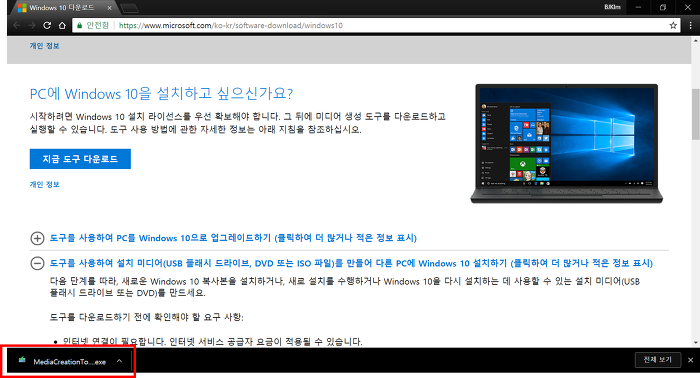This screenshot has width=700, height=378.
Task: Open the home page icon
Action: click(x=62, y=25)
